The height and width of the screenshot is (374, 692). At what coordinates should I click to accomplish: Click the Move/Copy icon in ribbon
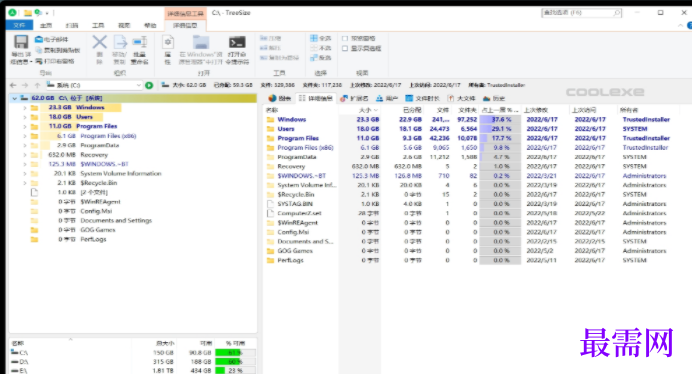(x=120, y=42)
